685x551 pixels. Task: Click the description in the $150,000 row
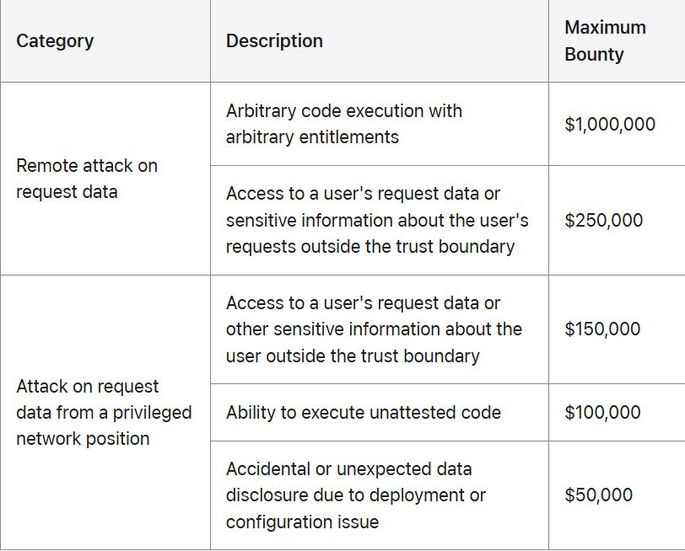[x=374, y=329]
